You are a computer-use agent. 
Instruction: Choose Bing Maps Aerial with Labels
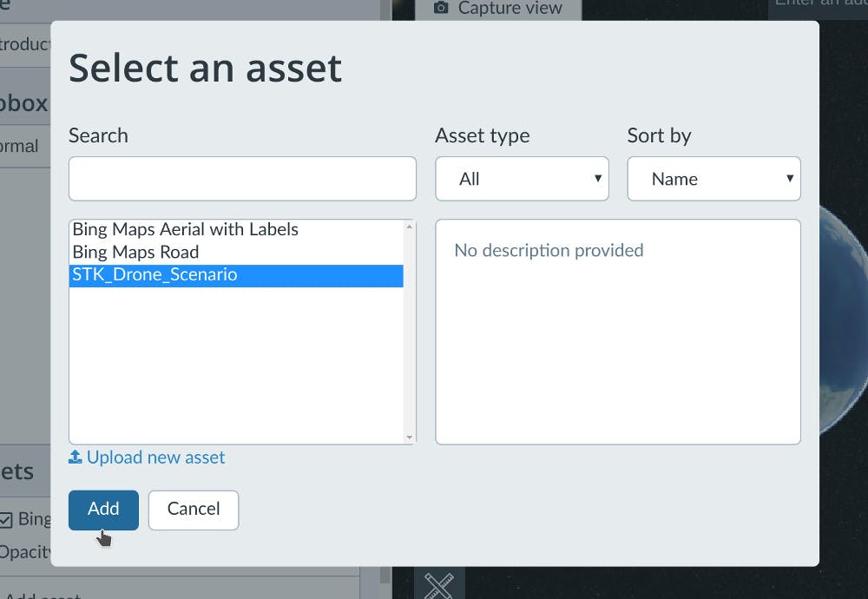(x=184, y=229)
